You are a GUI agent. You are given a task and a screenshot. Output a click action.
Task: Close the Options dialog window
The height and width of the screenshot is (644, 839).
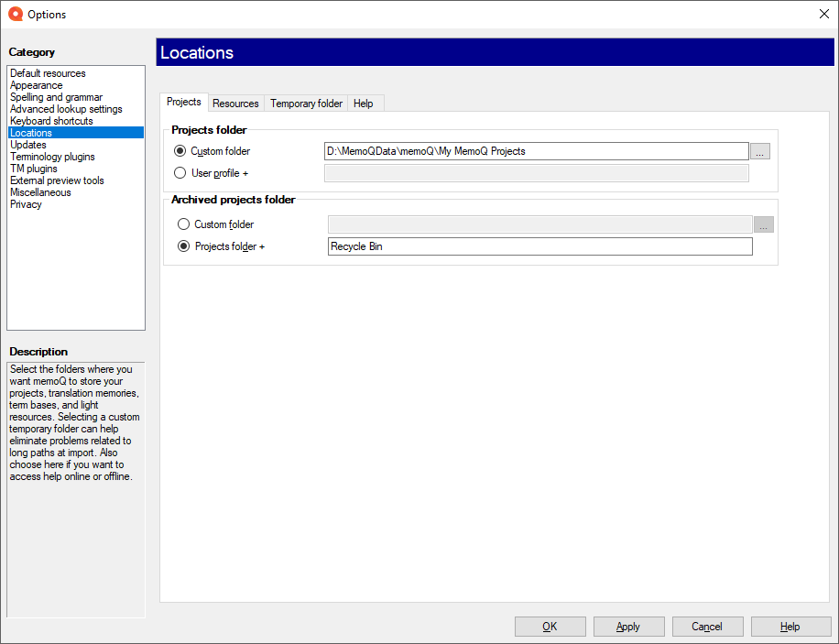click(x=823, y=14)
